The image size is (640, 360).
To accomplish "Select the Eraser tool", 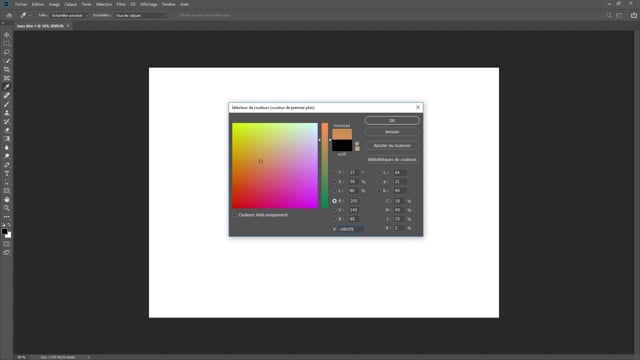I will [7, 130].
